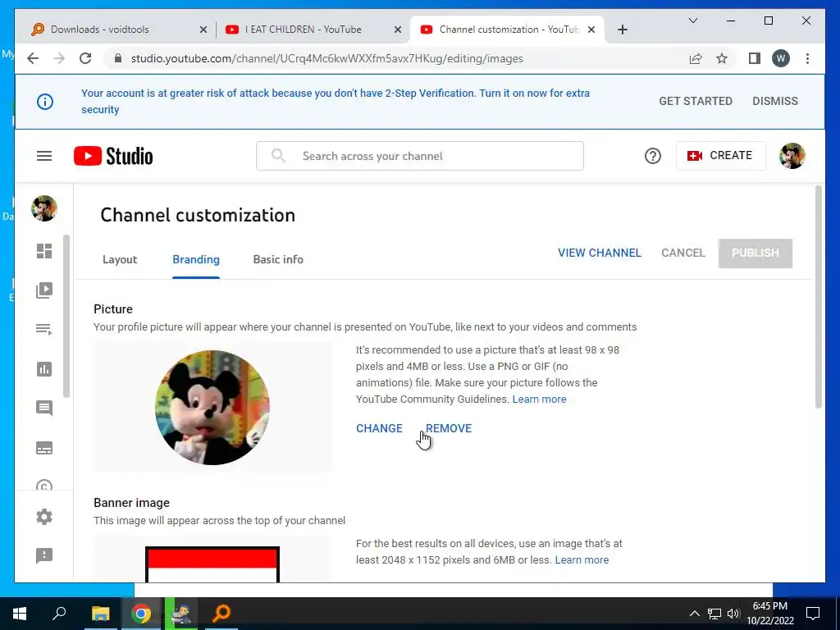
Task: Open File Explorer from the taskbar
Action: [x=100, y=614]
